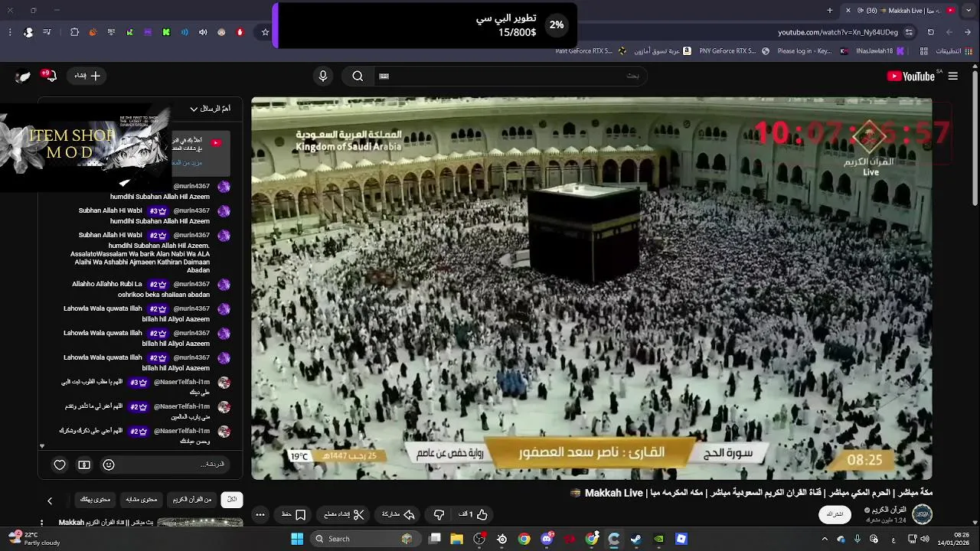
Task: Open the Quran channel avatar
Action: point(922,514)
